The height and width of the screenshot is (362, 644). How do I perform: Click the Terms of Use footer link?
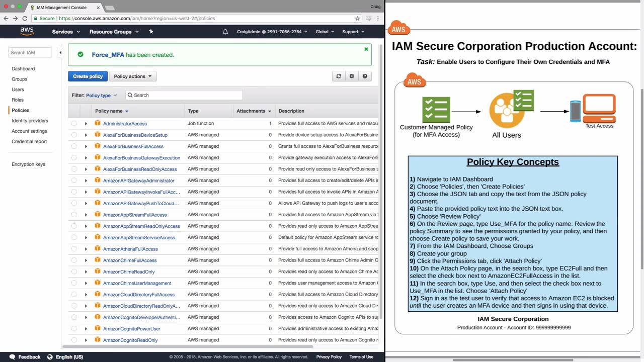[361, 357]
